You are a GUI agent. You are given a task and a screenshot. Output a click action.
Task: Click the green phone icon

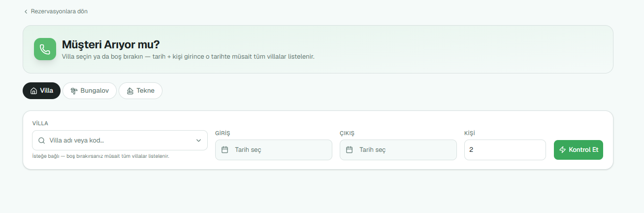45,49
